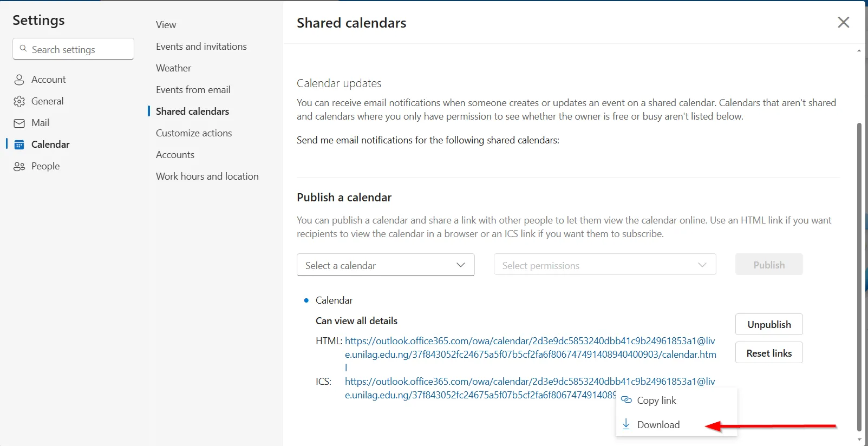Select Customize actions in calendar settings

(194, 133)
